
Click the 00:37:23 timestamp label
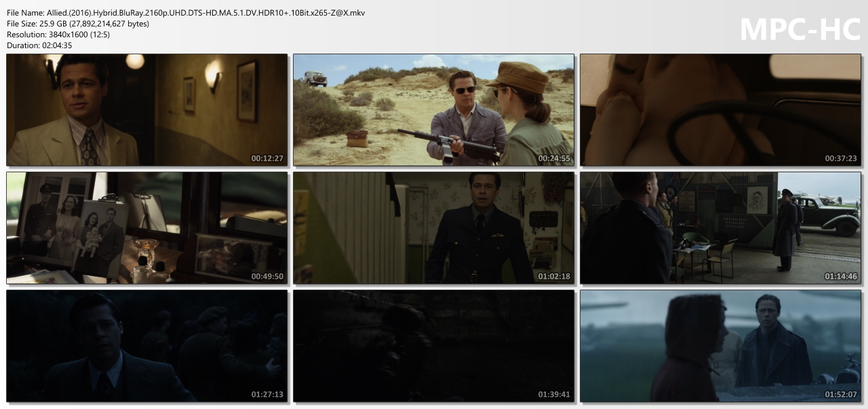pos(841,158)
